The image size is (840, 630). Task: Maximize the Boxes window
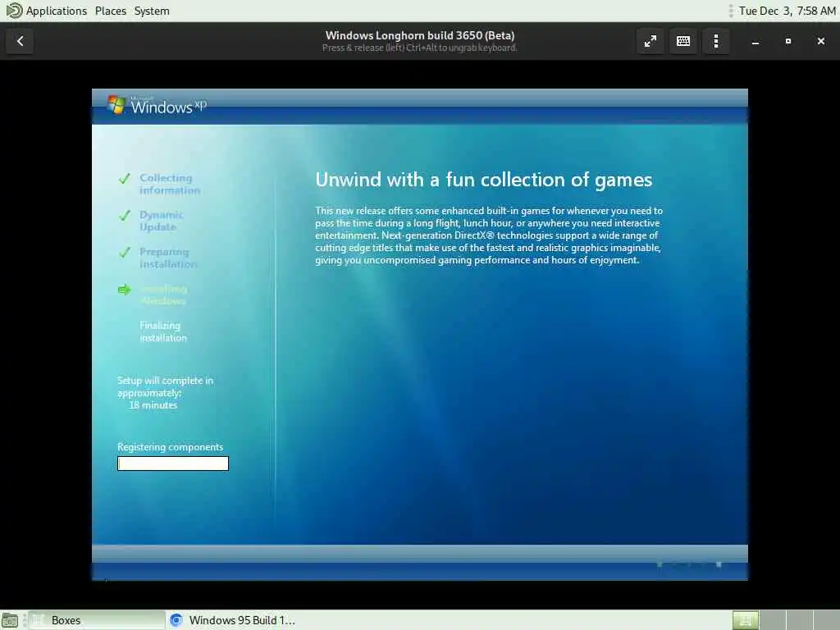coord(788,41)
